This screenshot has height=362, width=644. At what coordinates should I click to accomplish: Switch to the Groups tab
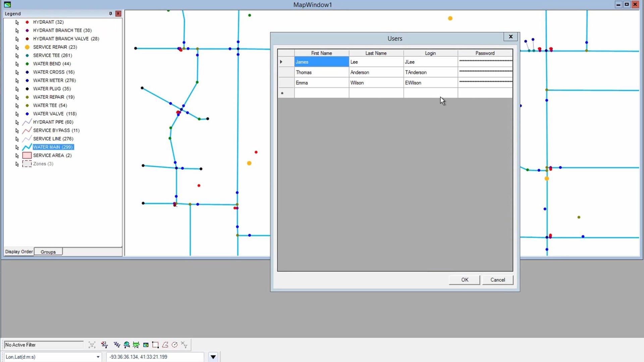[x=48, y=252]
